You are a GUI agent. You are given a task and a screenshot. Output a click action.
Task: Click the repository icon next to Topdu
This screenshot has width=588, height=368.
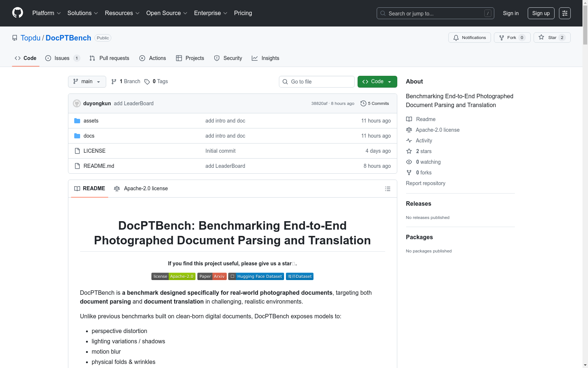point(15,38)
